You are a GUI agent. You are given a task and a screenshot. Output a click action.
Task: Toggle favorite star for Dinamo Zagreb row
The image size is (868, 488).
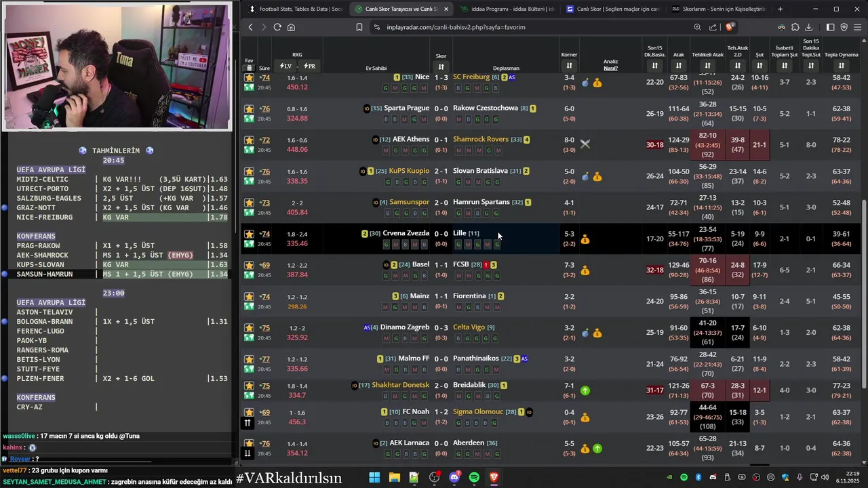tap(249, 328)
